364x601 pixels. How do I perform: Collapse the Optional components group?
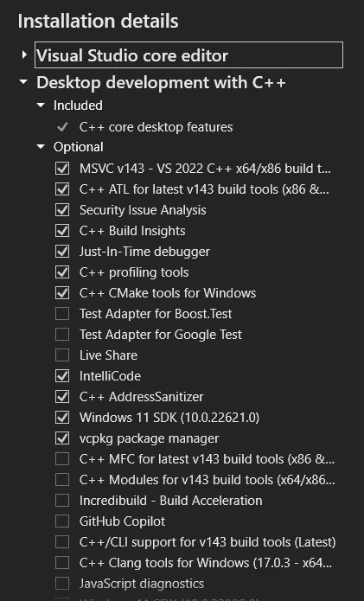41,147
